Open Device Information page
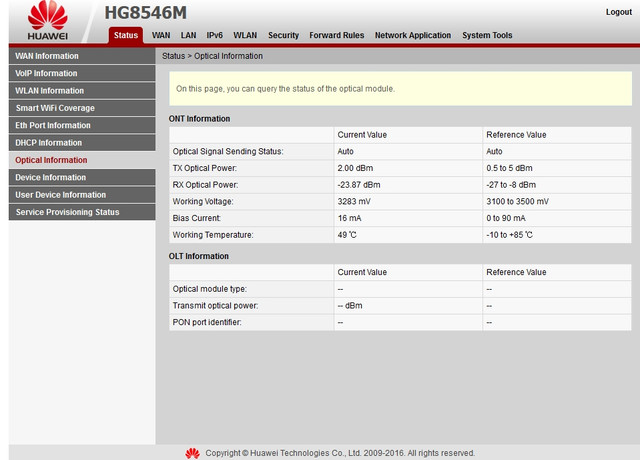This screenshot has width=640, height=460. click(82, 178)
